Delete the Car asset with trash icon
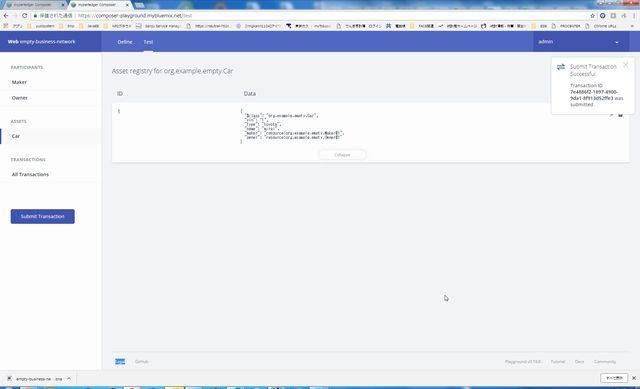Screen dimensions: 640x389 coord(620,115)
